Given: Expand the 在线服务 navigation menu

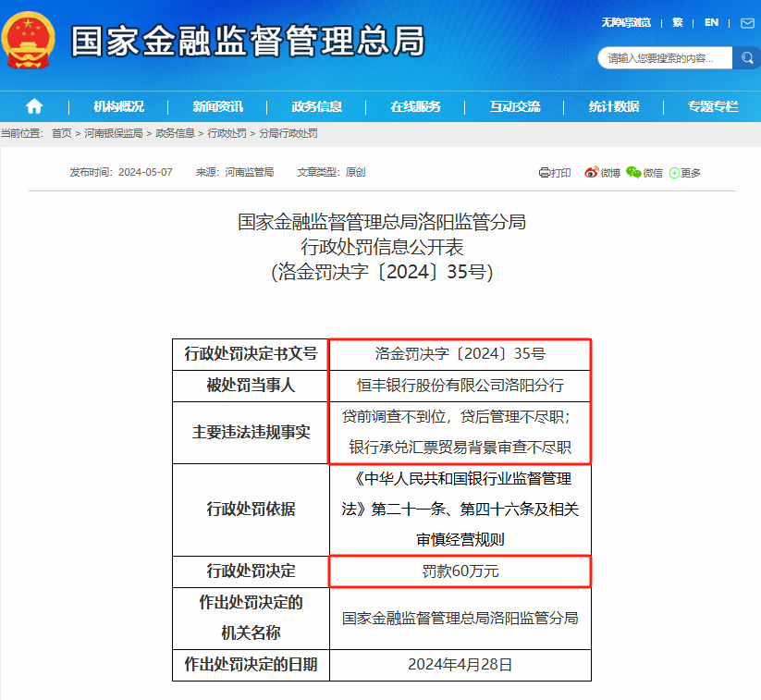Looking at the screenshot, I should [415, 106].
